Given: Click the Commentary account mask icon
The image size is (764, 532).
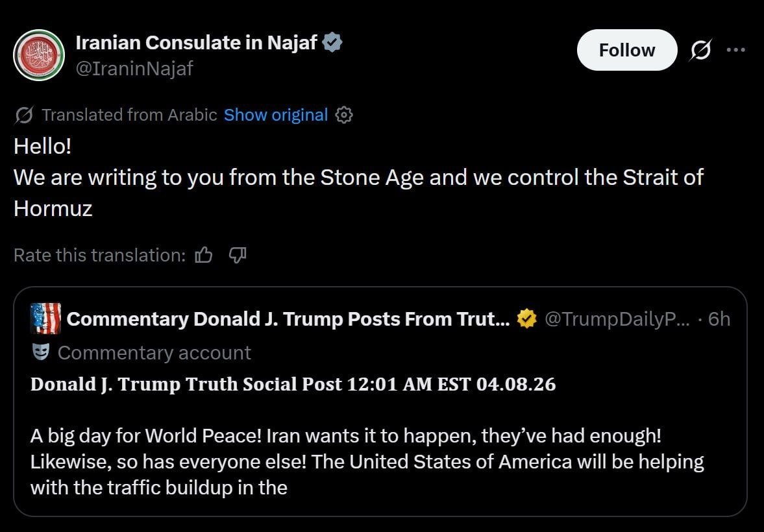Looking at the screenshot, I should point(40,352).
